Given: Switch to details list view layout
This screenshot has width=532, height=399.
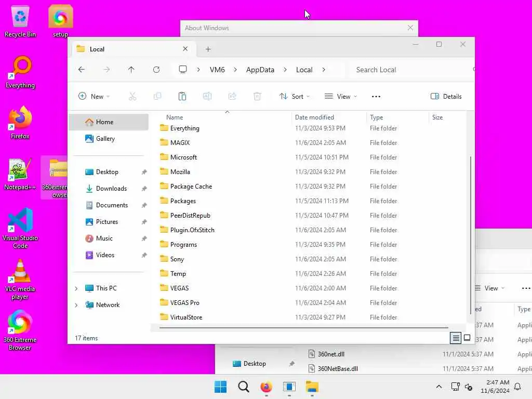Looking at the screenshot, I should point(456,338).
